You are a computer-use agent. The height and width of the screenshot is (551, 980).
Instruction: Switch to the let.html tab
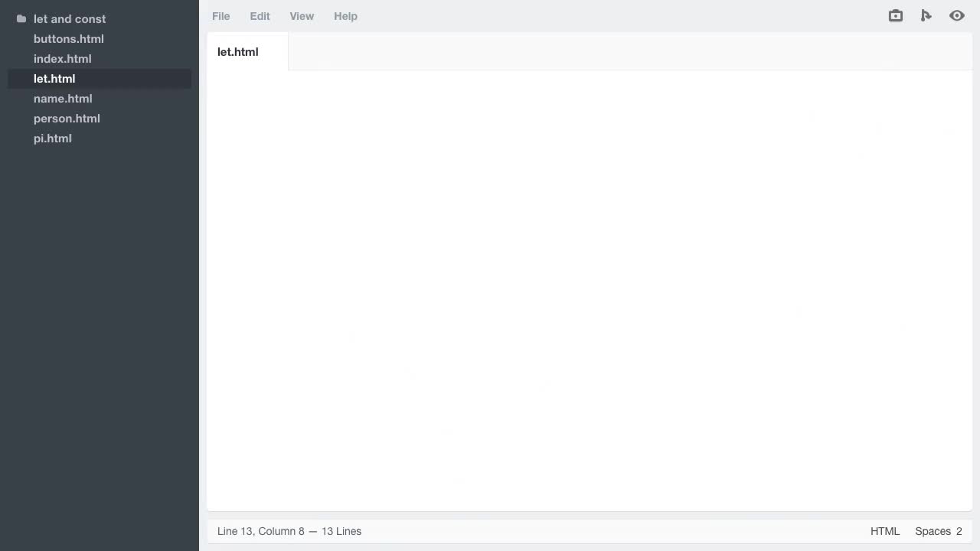click(x=237, y=52)
